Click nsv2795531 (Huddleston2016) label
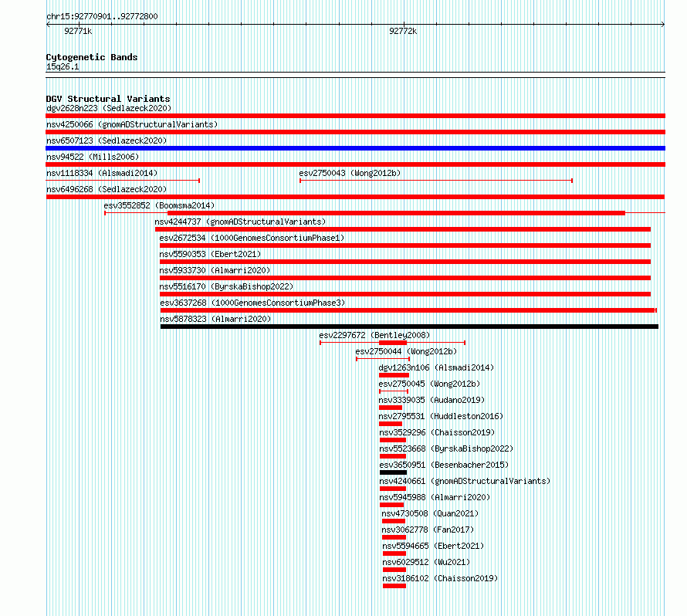This screenshot has width=687, height=616. point(441,416)
